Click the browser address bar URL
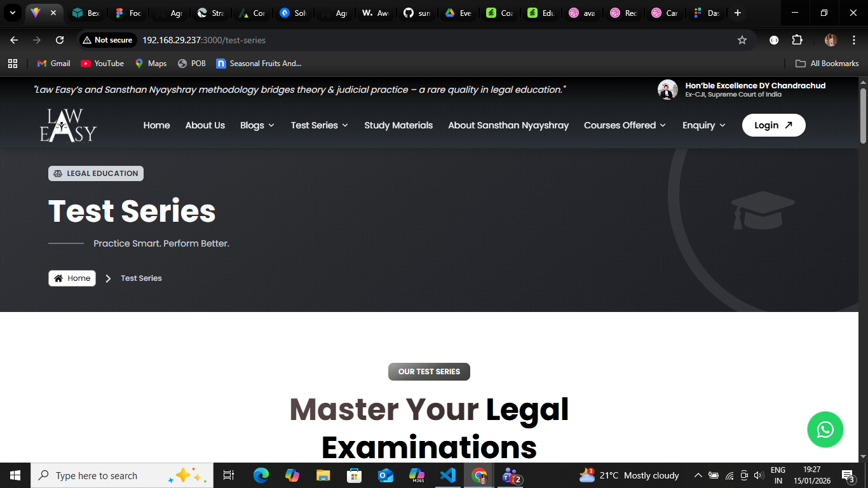868x488 pixels. (203, 40)
